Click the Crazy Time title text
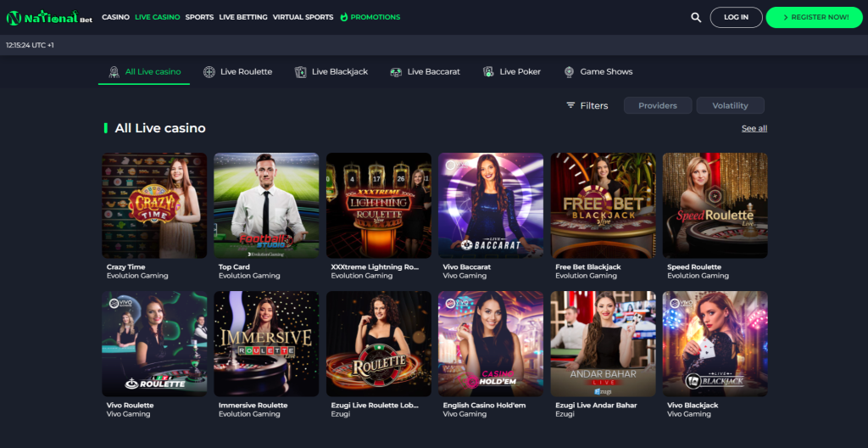Viewport: 868px width, 448px height. point(125,267)
